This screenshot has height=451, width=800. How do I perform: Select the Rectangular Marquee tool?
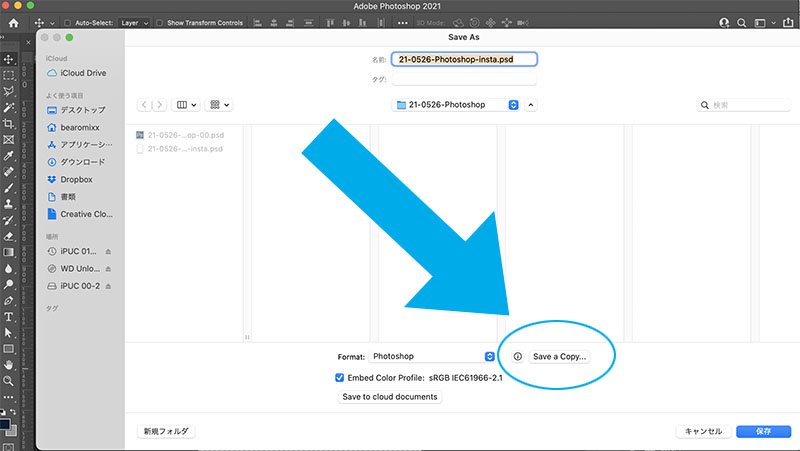pos(9,76)
